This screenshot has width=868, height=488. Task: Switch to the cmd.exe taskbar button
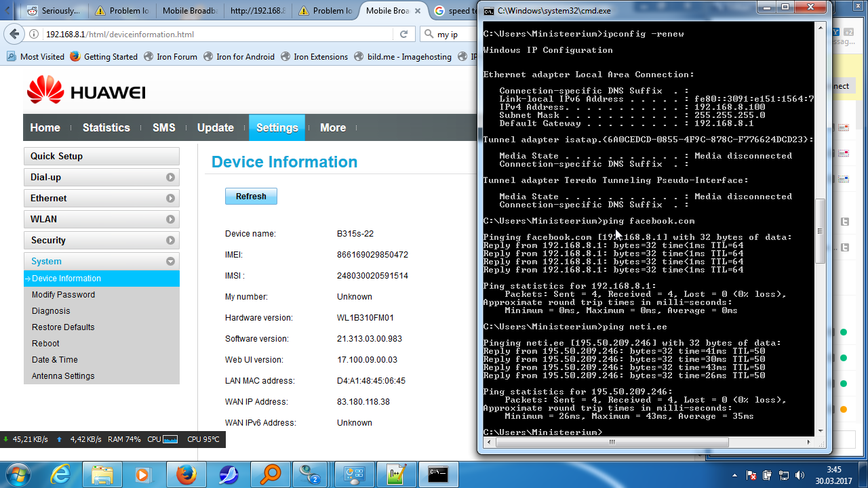coord(439,474)
